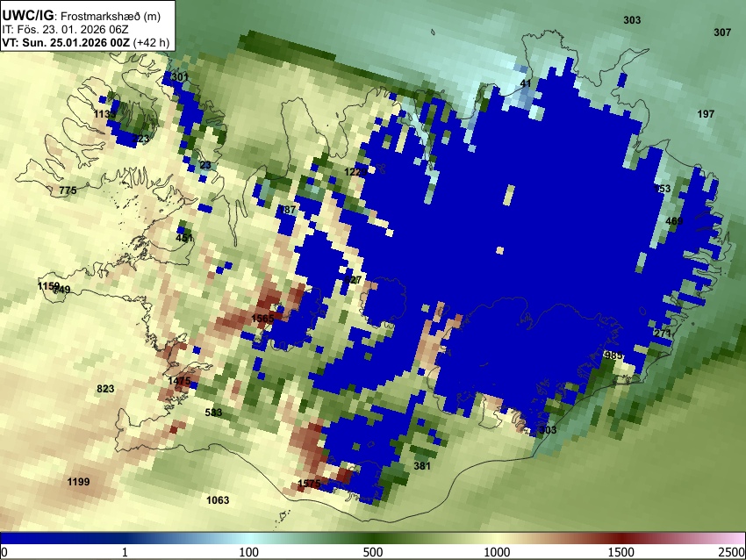Select the 23 value label

coord(205,165)
